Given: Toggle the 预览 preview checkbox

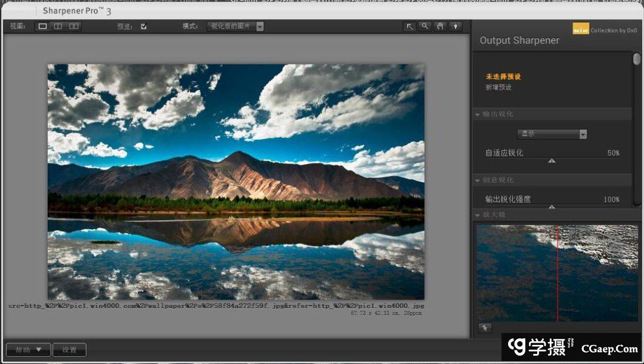Looking at the screenshot, I should point(144,26).
